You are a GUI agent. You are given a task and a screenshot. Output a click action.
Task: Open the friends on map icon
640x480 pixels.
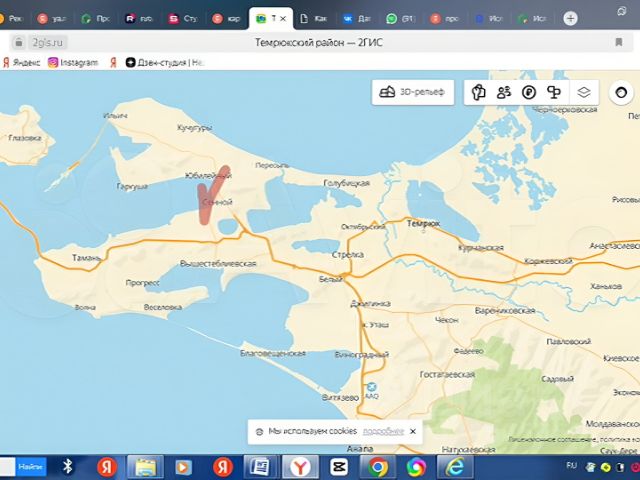tap(504, 92)
